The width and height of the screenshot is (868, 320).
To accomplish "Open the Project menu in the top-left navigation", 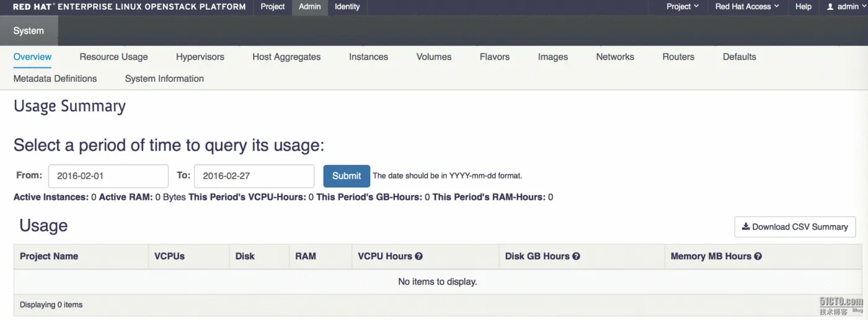I will [273, 6].
